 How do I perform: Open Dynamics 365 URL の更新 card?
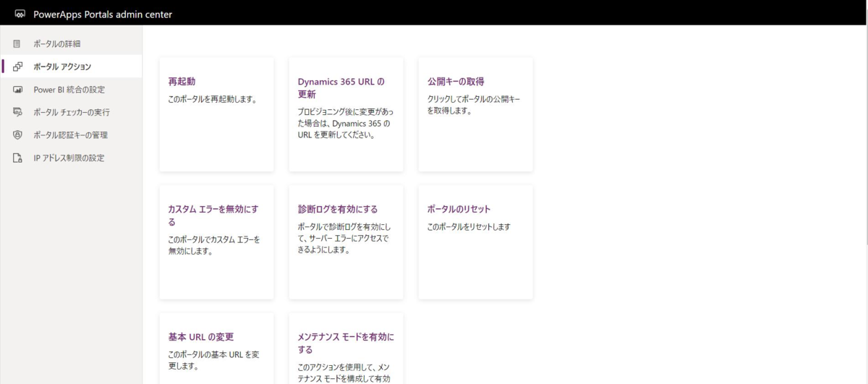tap(346, 114)
